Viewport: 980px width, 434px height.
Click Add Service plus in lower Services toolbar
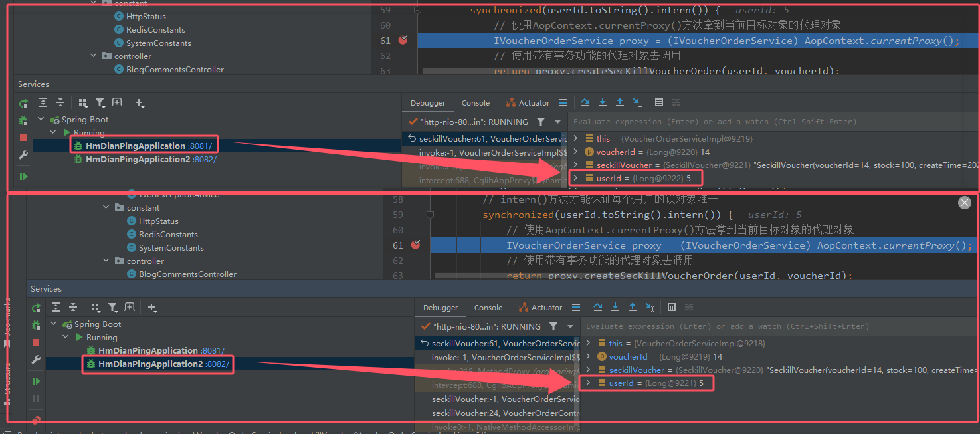click(152, 308)
